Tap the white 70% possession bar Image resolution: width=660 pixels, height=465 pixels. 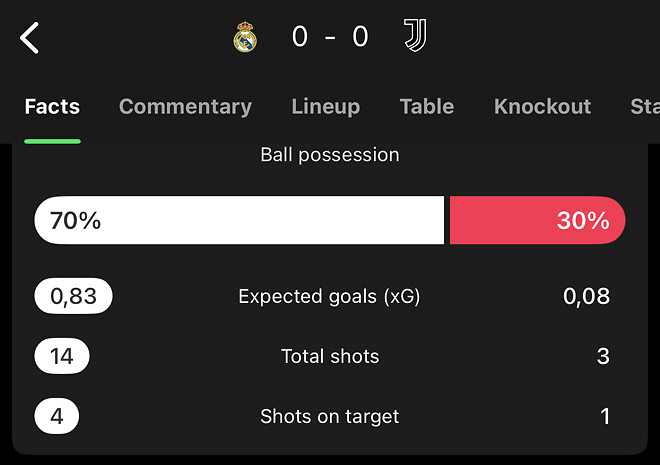point(239,220)
